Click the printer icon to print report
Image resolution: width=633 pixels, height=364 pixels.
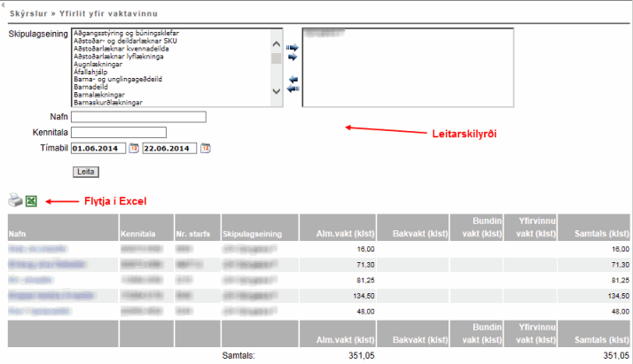(15, 201)
